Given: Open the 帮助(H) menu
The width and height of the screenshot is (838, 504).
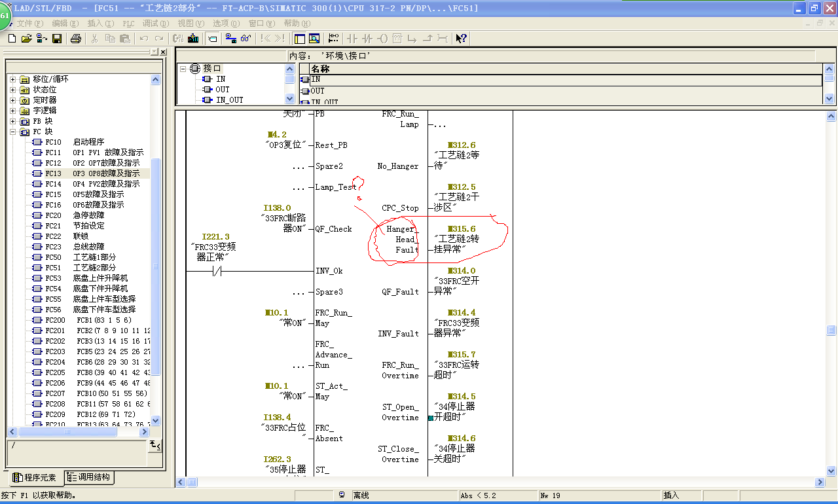Looking at the screenshot, I should [x=297, y=23].
